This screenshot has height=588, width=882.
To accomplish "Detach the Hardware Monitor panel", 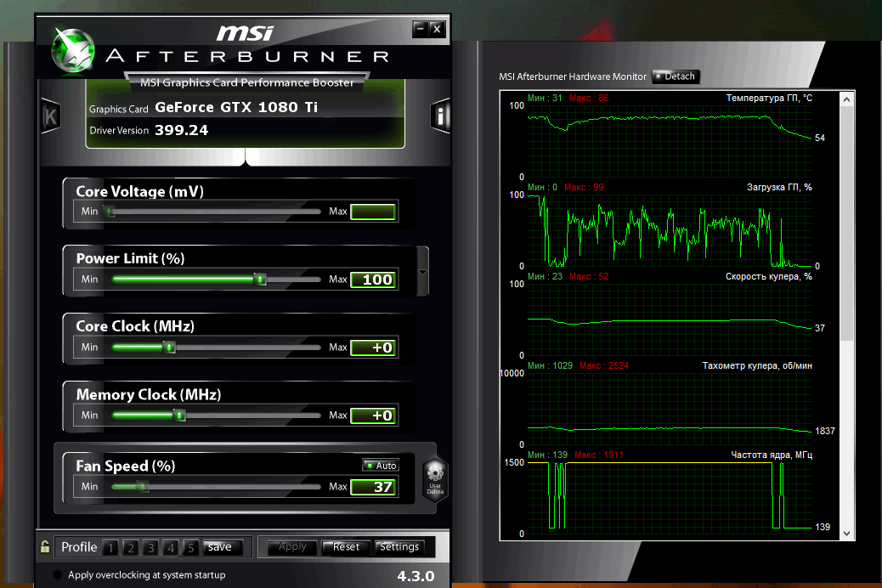I will point(676,76).
